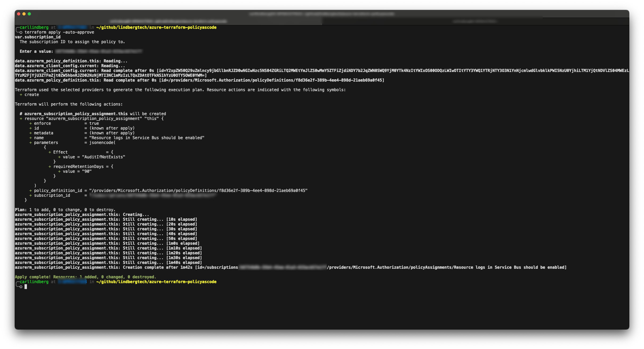Click the 'terraform apply -auto-approve' command
The width and height of the screenshot is (644, 349).
coord(59,32)
